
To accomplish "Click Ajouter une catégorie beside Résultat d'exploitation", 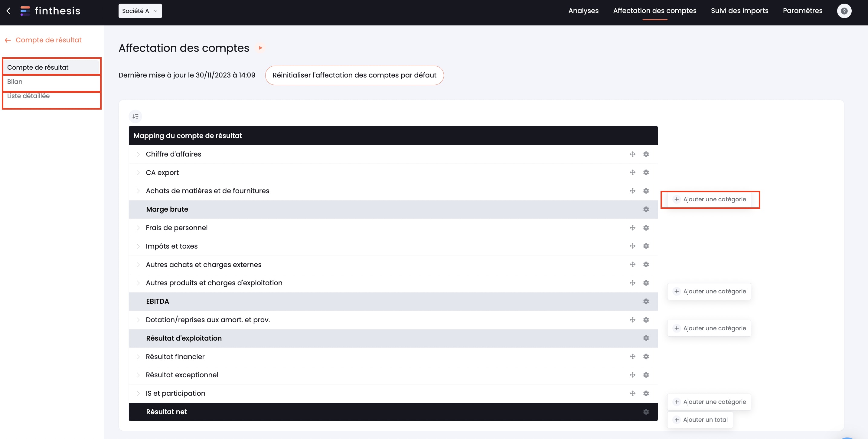I will coord(709,328).
